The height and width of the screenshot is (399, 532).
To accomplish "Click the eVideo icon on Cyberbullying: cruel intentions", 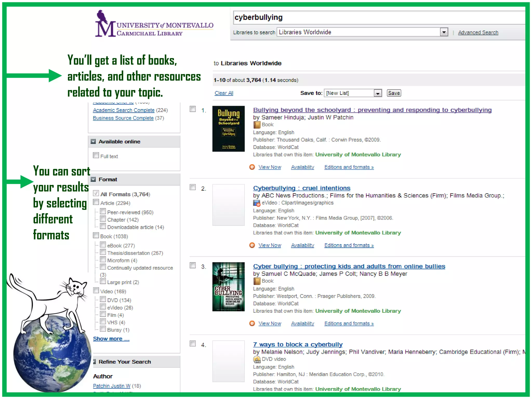I will click(257, 203).
